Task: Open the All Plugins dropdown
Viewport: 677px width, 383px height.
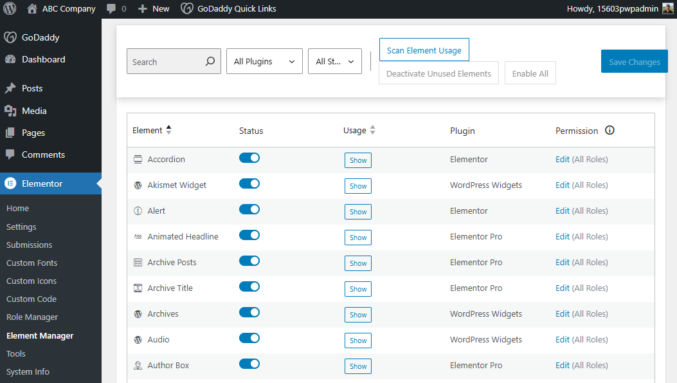Action: [264, 61]
